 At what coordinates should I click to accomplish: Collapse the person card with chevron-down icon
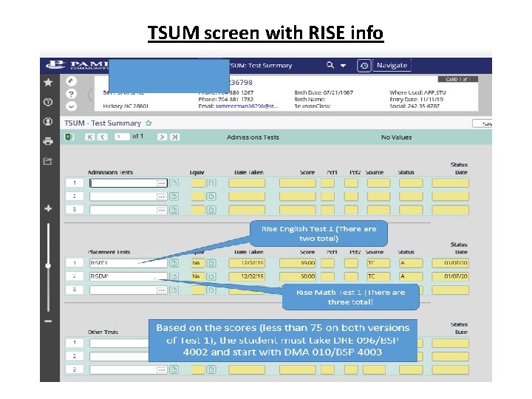click(71, 106)
